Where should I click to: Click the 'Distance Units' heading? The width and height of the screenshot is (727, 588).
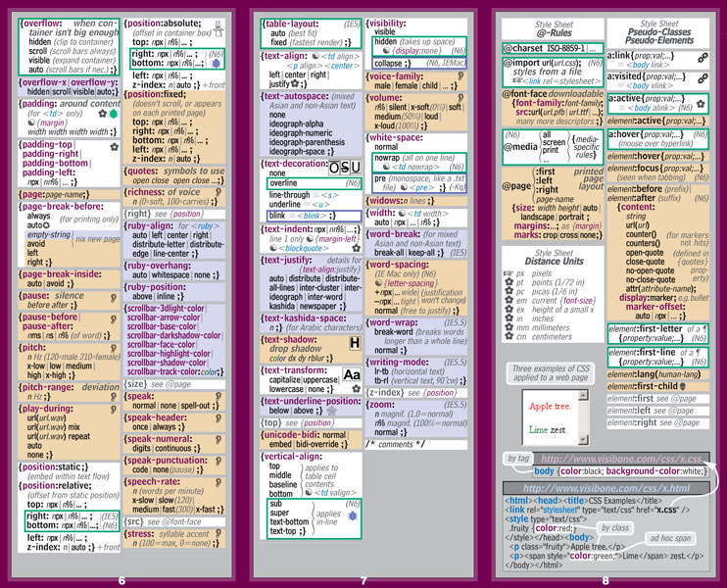tap(554, 261)
